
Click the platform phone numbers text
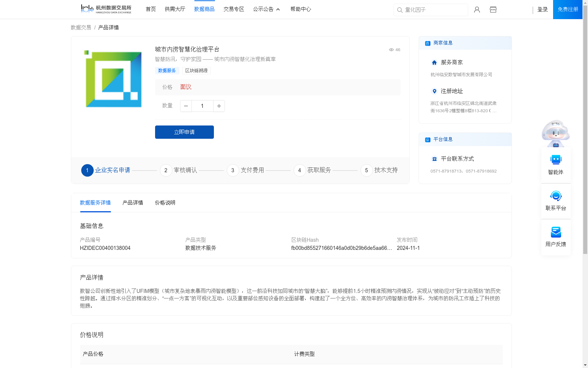point(463,171)
